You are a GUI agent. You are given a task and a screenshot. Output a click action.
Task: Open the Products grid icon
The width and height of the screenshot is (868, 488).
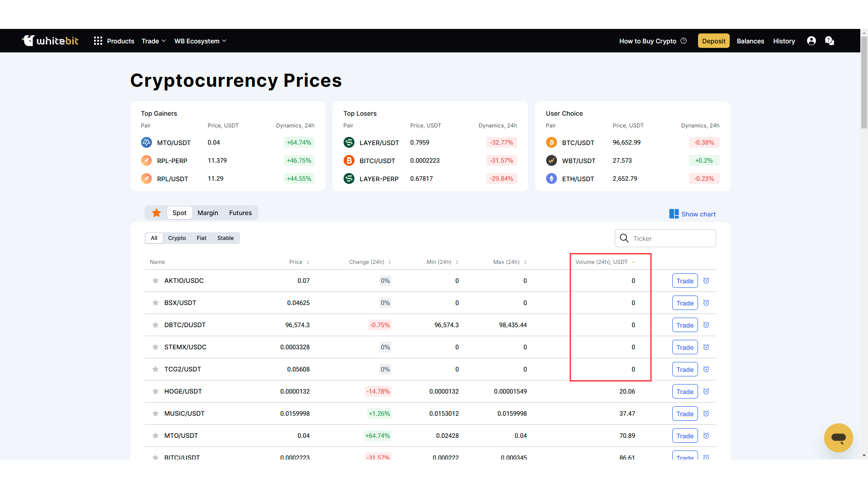(x=98, y=41)
